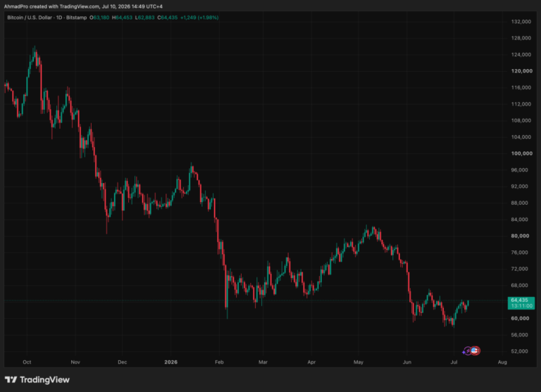Open the US flag economic event marker
Image resolution: width=541 pixels, height=392 pixels.
coord(475,350)
